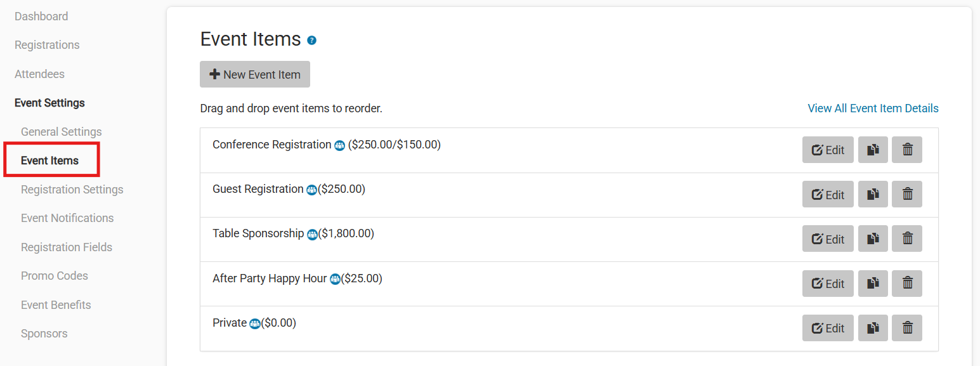Trash the Table Sponsorship item
This screenshot has width=980, height=366.
pos(907,239)
